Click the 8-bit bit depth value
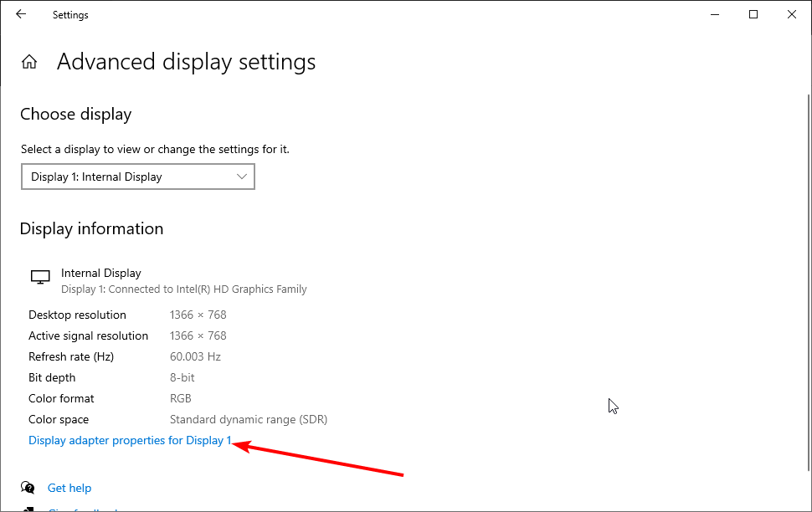The width and height of the screenshot is (812, 512). (x=184, y=377)
